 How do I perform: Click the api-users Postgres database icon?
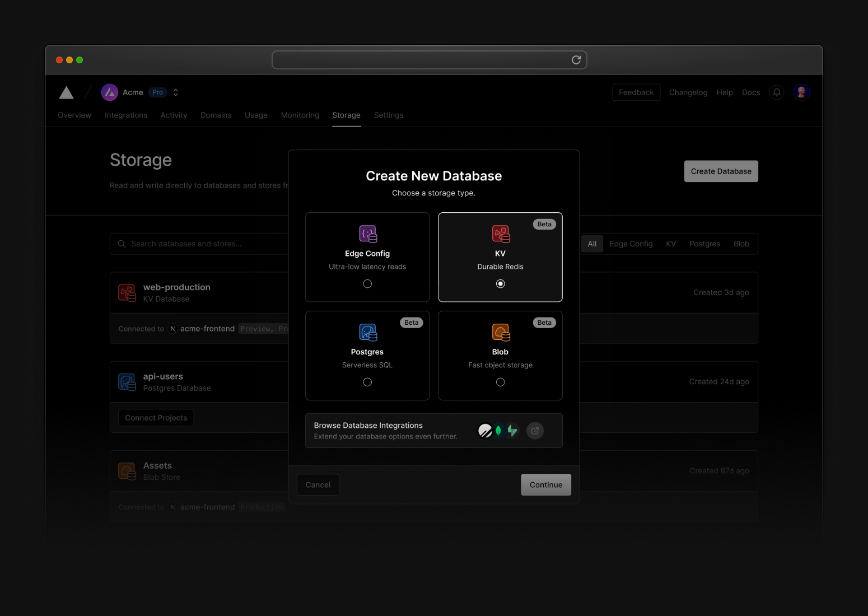127,382
